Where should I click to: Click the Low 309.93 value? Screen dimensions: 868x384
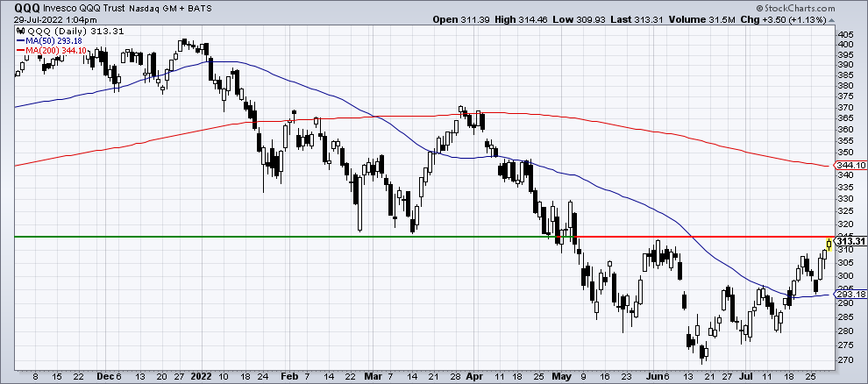(x=577, y=19)
